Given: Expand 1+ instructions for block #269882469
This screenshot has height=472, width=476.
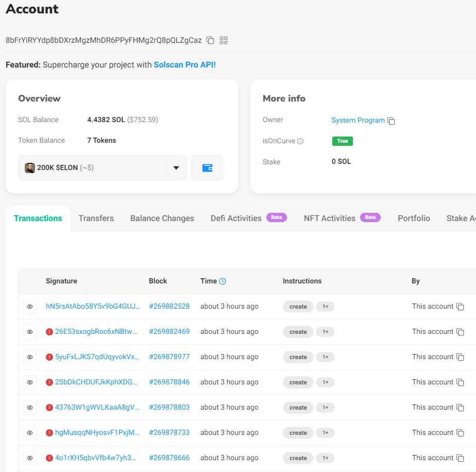Looking at the screenshot, I should pyautogui.click(x=325, y=332).
